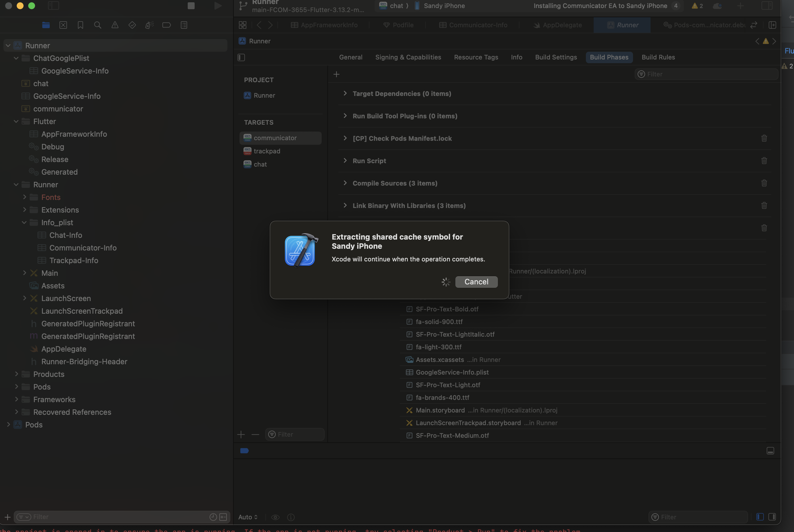Open the Test navigator diamond icon
The height and width of the screenshot is (532, 794).
click(133, 25)
